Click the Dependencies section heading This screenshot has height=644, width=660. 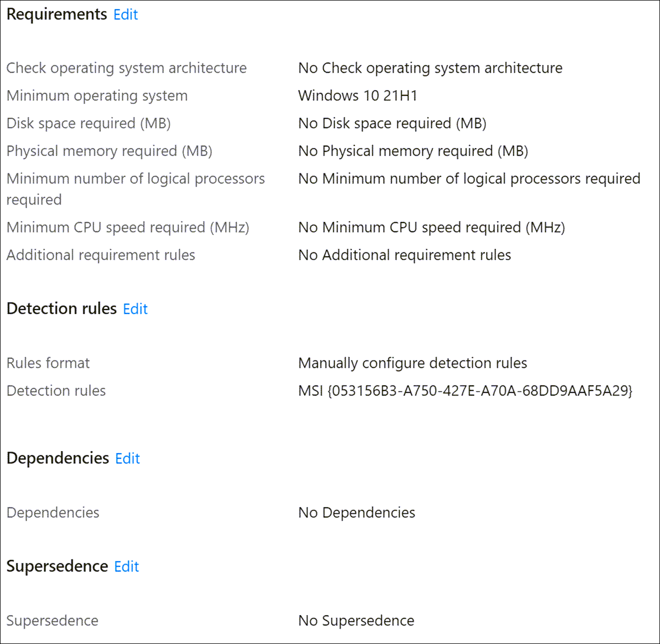click(x=57, y=458)
